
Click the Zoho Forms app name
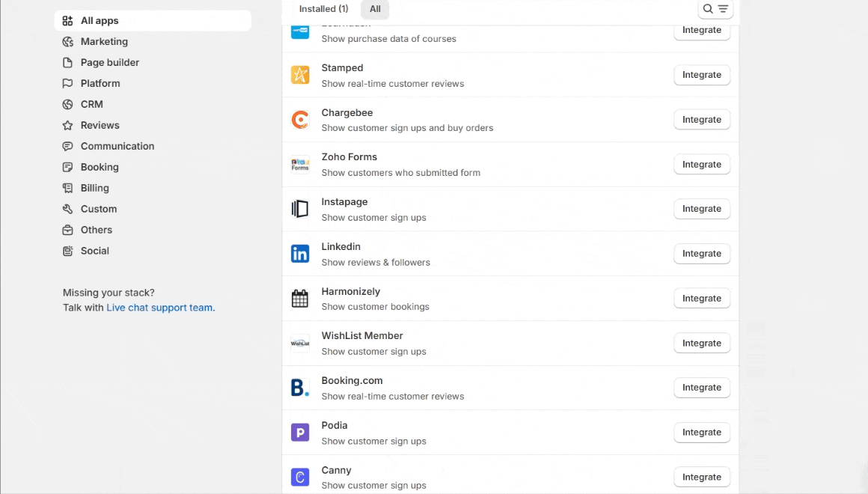point(349,157)
